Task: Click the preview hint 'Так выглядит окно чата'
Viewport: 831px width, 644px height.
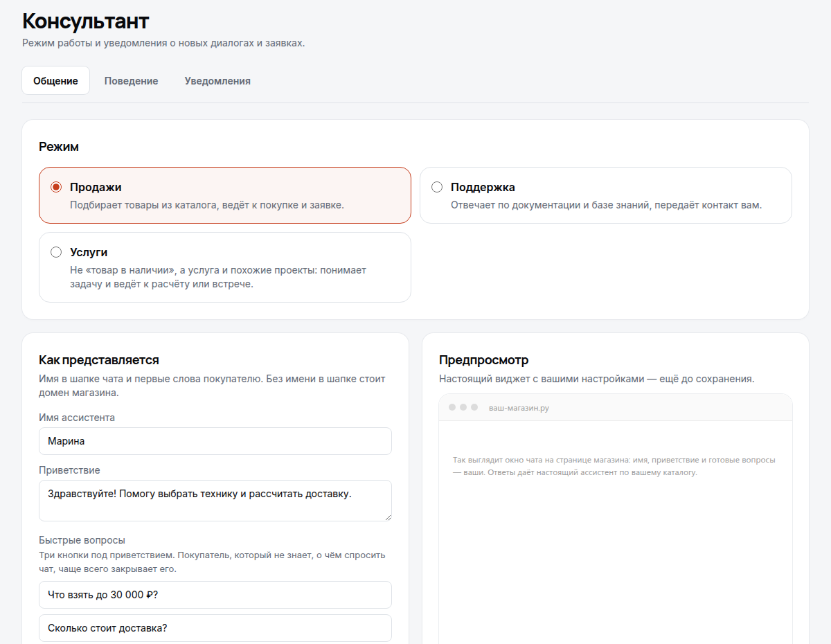Action: pyautogui.click(x=614, y=466)
